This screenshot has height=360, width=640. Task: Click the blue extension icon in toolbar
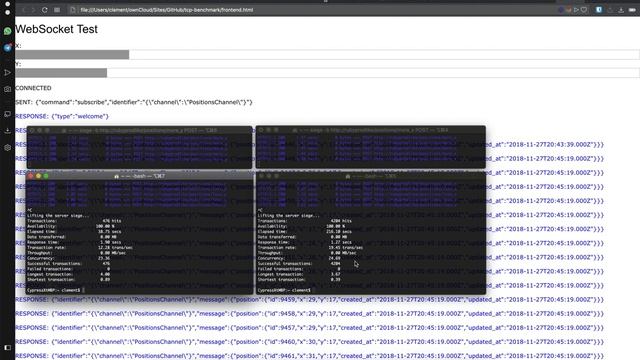[599, 10]
